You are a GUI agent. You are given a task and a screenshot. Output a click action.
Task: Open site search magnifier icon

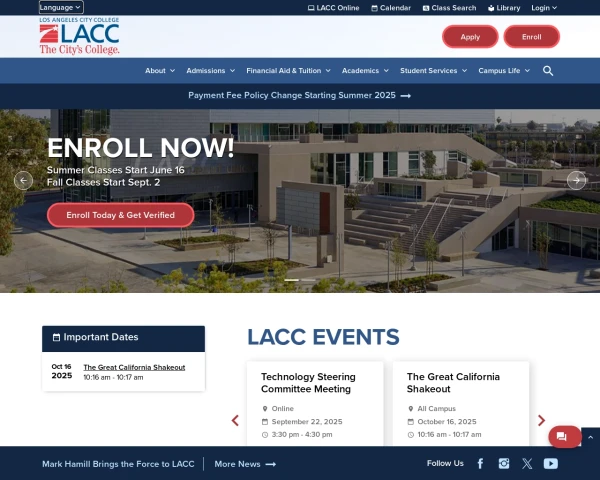pyautogui.click(x=548, y=71)
